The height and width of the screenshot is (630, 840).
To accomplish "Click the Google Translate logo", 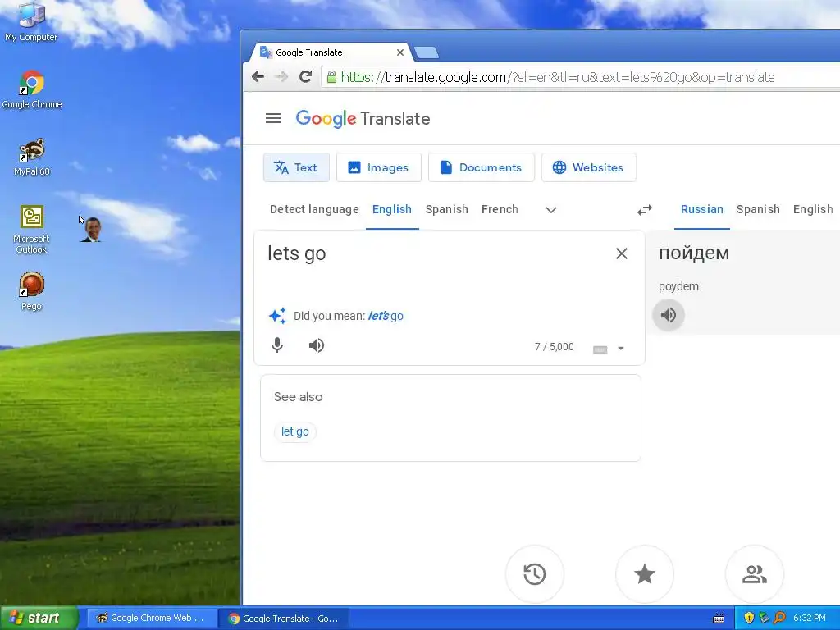I will click(363, 118).
